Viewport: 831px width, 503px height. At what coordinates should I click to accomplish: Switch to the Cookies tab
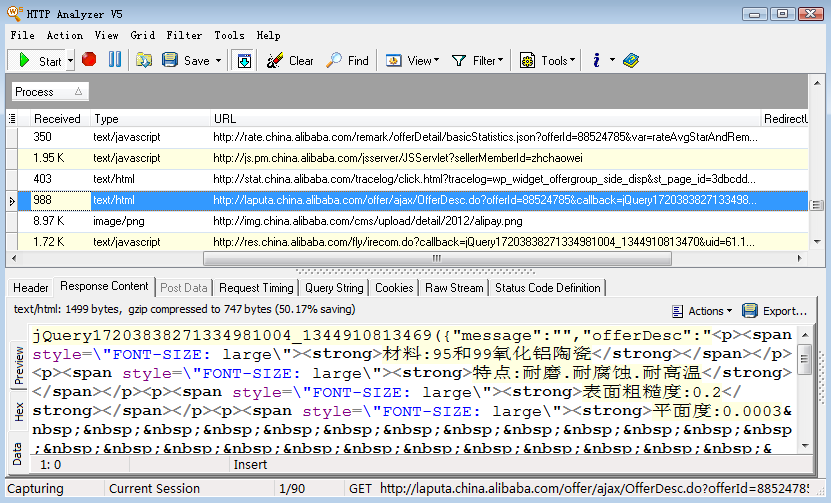tap(394, 288)
